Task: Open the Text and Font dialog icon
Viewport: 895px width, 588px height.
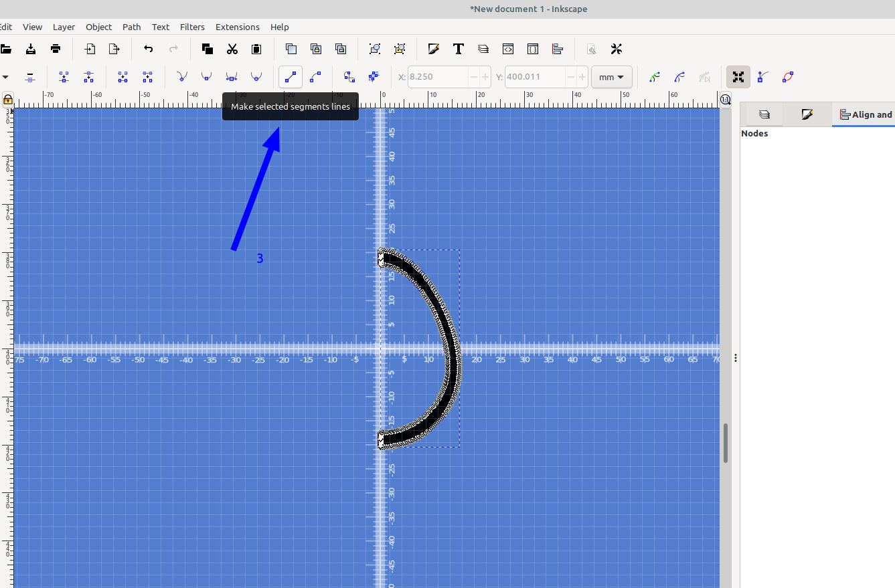Action: (459, 49)
